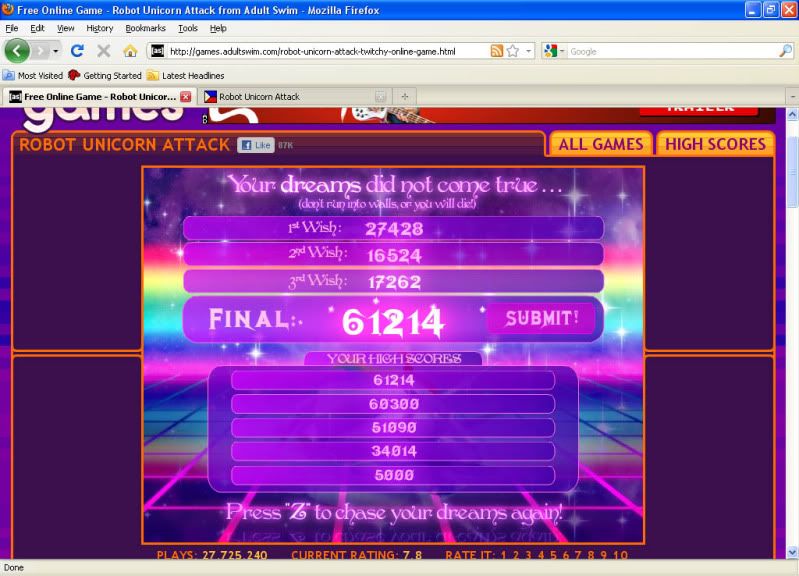Switch to the Robot Unicorn Attack tab
Viewport: 799px width, 576px height.
[x=295, y=96]
